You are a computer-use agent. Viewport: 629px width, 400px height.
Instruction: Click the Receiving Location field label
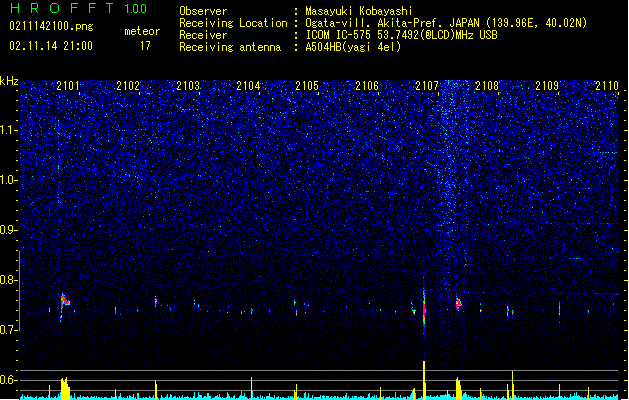click(x=233, y=23)
